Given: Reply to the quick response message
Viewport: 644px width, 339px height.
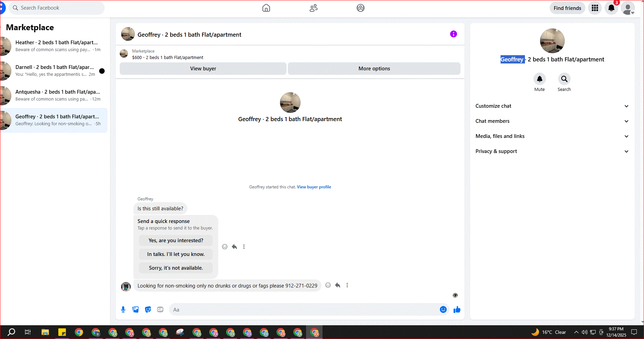Looking at the screenshot, I should pyautogui.click(x=234, y=247).
